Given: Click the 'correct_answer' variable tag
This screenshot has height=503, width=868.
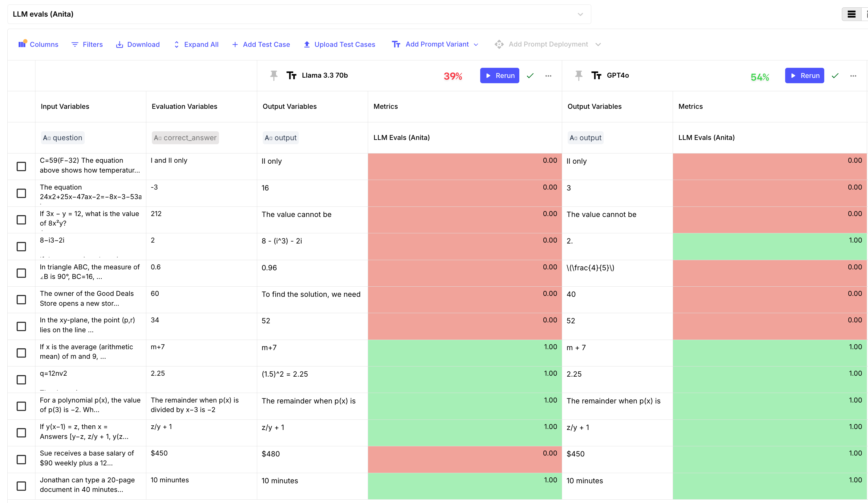Looking at the screenshot, I should 185,137.
